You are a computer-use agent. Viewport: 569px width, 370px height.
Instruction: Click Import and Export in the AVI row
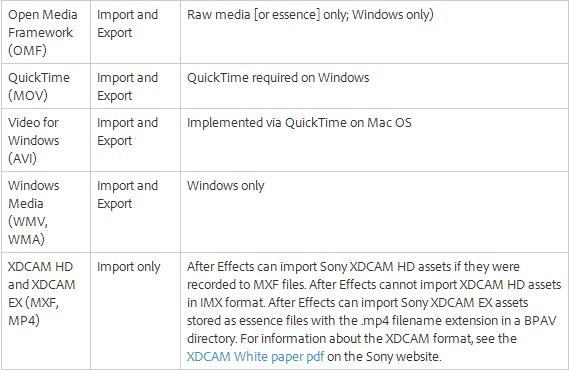coord(127,131)
